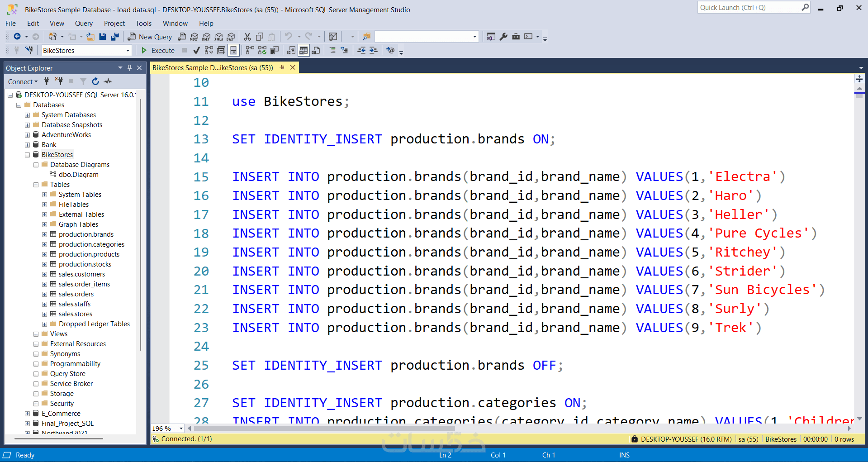Select the sales.orders table
This screenshot has height=462, width=868.
coord(76,294)
